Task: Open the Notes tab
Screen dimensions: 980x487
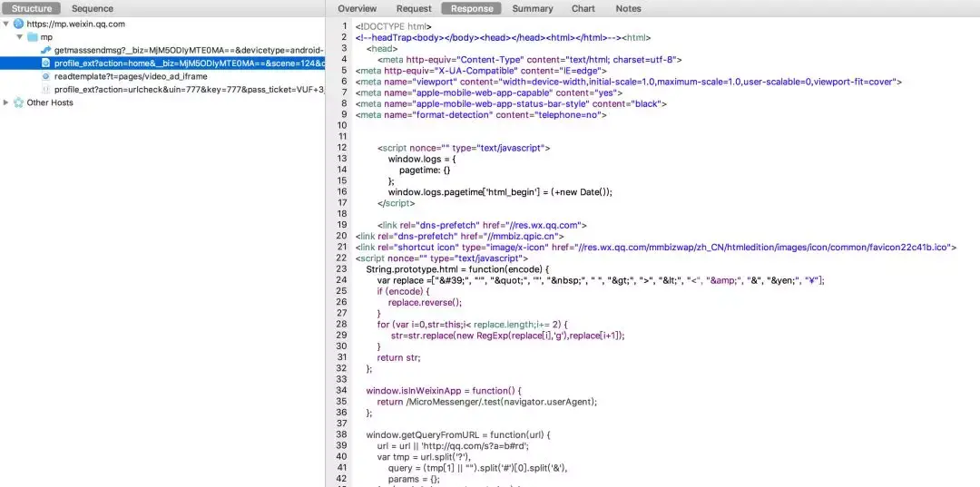Action: pos(628,8)
